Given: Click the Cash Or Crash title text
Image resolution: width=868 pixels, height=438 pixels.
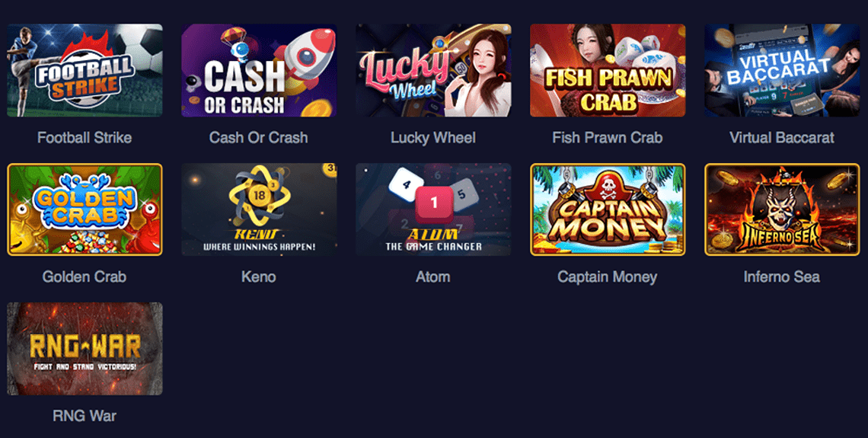Looking at the screenshot, I should click(x=259, y=137).
